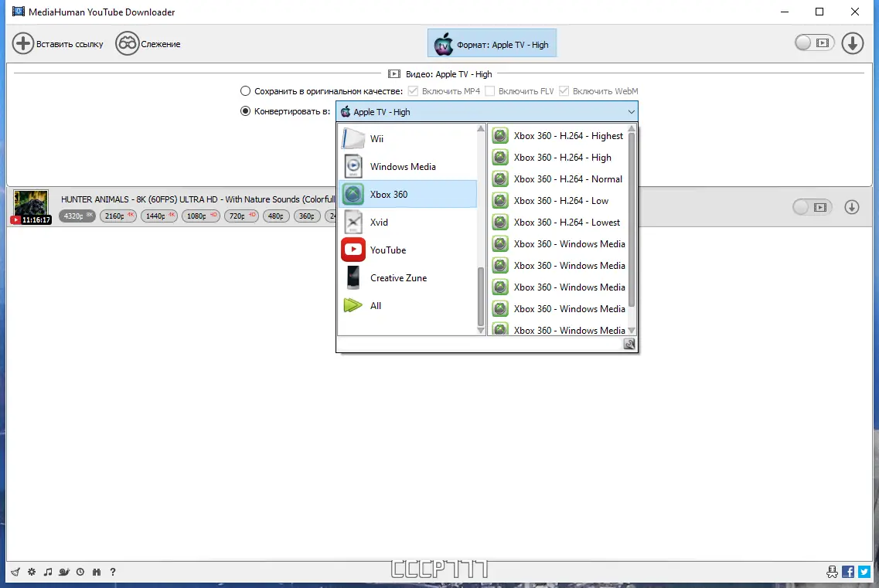Select 1080p HD quality pill
The image size is (879, 588).
pos(201,216)
